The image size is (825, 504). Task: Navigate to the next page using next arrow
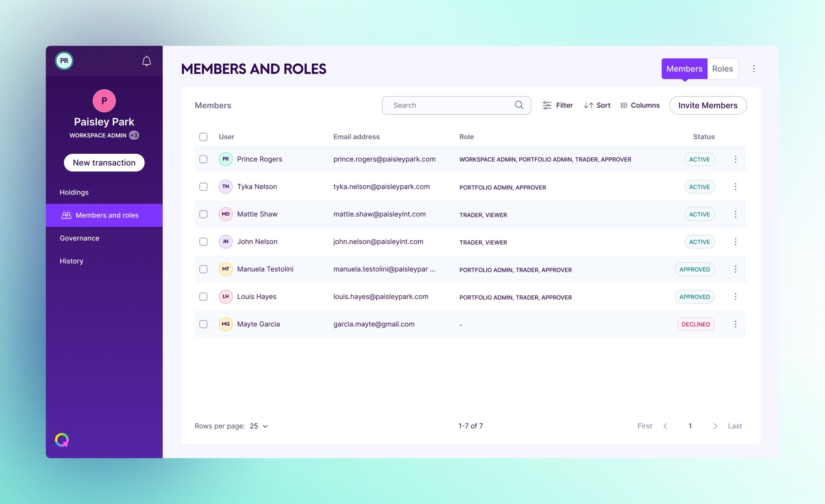pos(715,426)
